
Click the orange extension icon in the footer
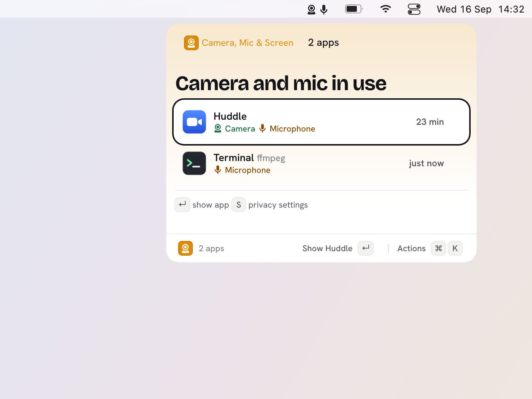(185, 248)
